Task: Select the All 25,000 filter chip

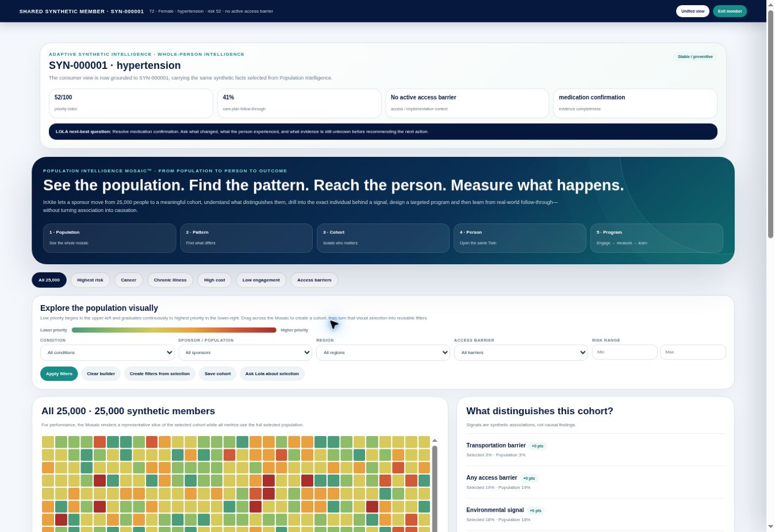Action: 49,280
